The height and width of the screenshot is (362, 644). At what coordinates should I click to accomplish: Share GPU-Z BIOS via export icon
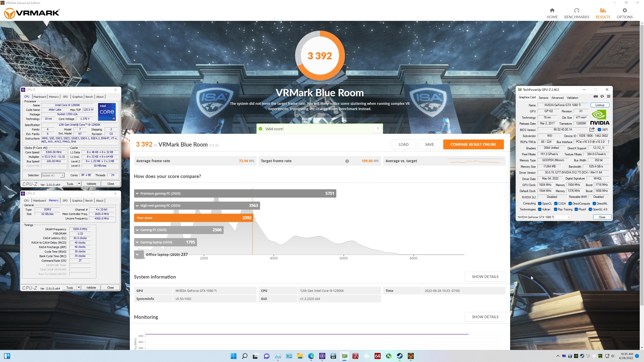592,129
